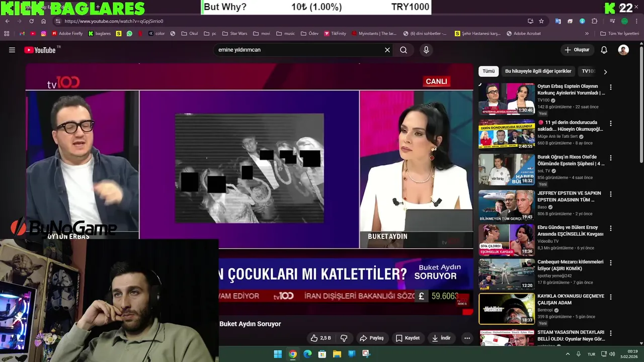The image size is (644, 362).
Task: Open options for '11 yıl derin dondurucuda' video
Action: tap(611, 123)
